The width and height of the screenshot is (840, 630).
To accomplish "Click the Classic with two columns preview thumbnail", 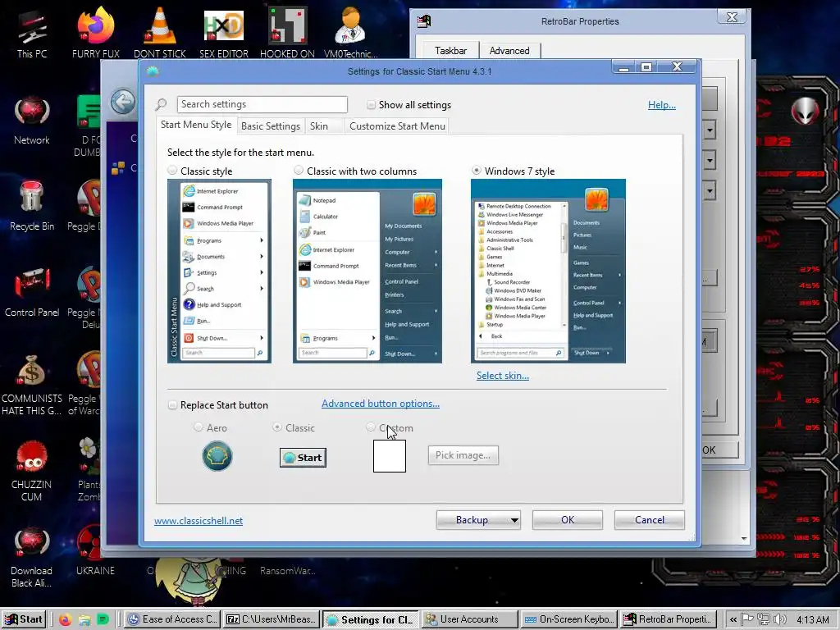I will coord(367,271).
